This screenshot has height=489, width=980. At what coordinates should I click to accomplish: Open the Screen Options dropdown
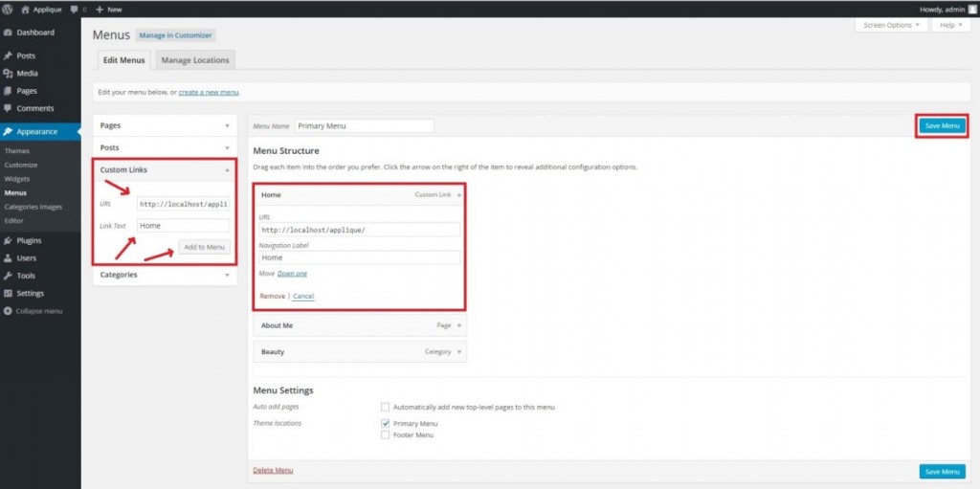click(890, 25)
